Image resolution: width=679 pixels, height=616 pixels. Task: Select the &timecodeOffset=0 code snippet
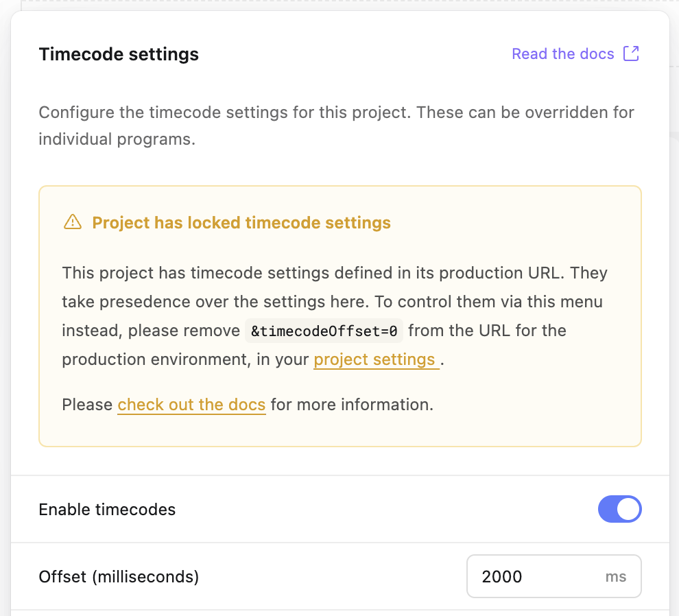324,331
